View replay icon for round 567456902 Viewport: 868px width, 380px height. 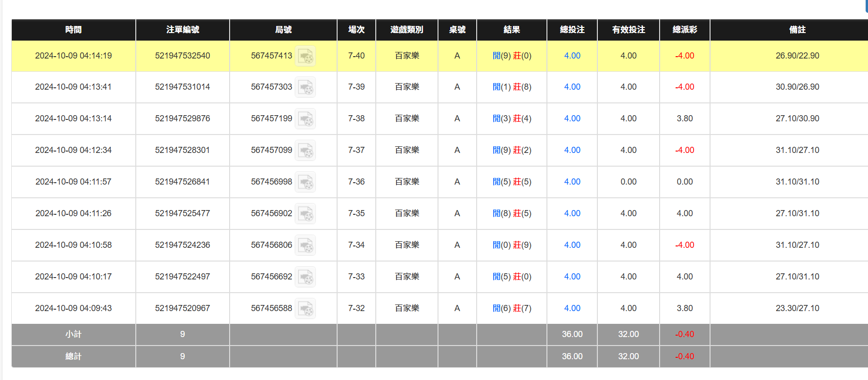305,214
